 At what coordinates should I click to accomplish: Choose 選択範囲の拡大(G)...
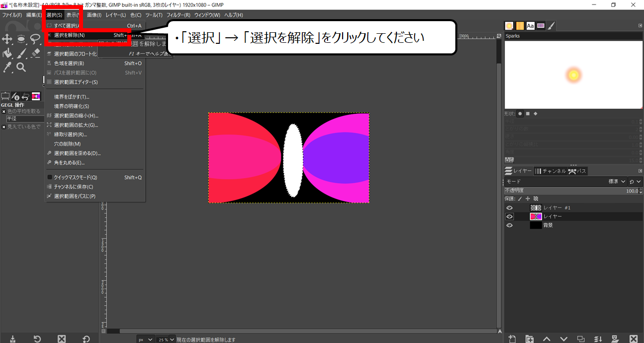pyautogui.click(x=95, y=125)
